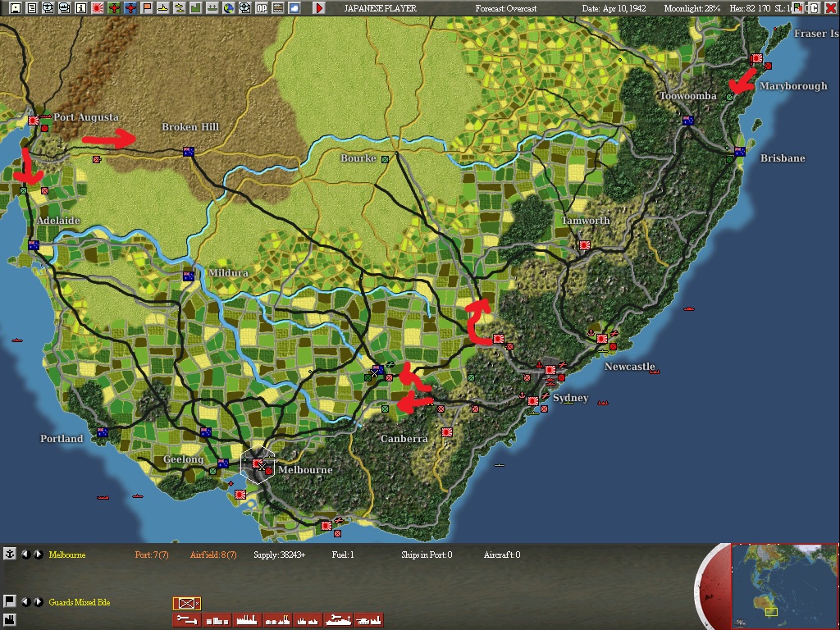Switch to the ship units filter button
The width and height of the screenshot is (840, 630).
(338, 620)
